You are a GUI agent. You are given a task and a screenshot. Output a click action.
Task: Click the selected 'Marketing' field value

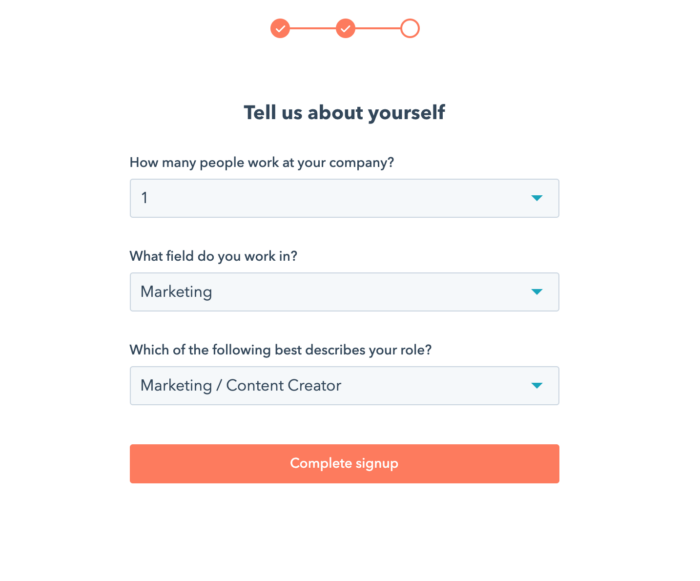point(176,292)
